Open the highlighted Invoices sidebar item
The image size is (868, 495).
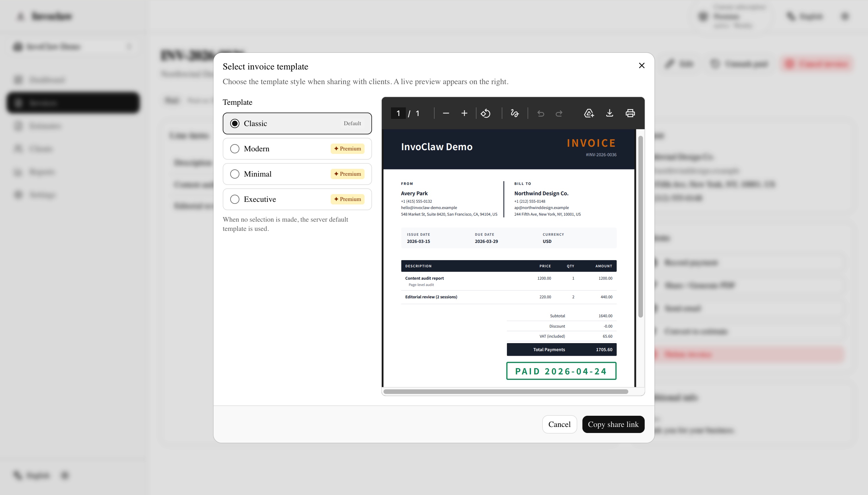[73, 103]
